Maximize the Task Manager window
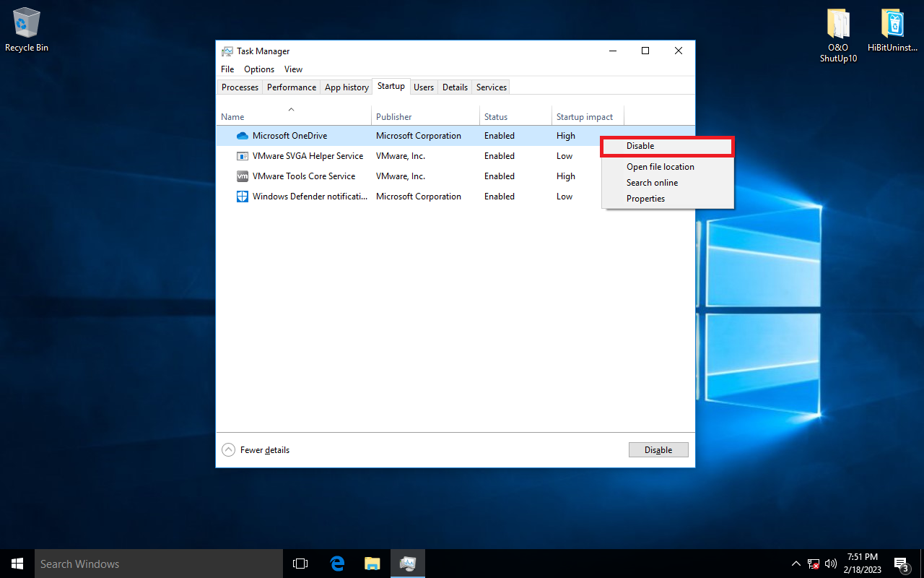This screenshot has height=578, width=924. point(645,51)
